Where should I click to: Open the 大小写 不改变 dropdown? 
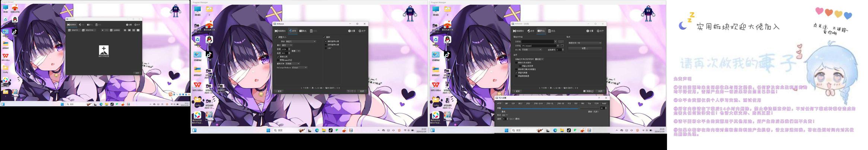[x=532, y=50]
